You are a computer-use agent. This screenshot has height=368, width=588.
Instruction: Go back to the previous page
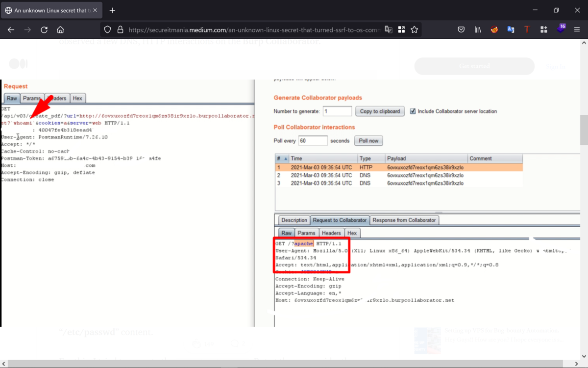[x=11, y=30]
